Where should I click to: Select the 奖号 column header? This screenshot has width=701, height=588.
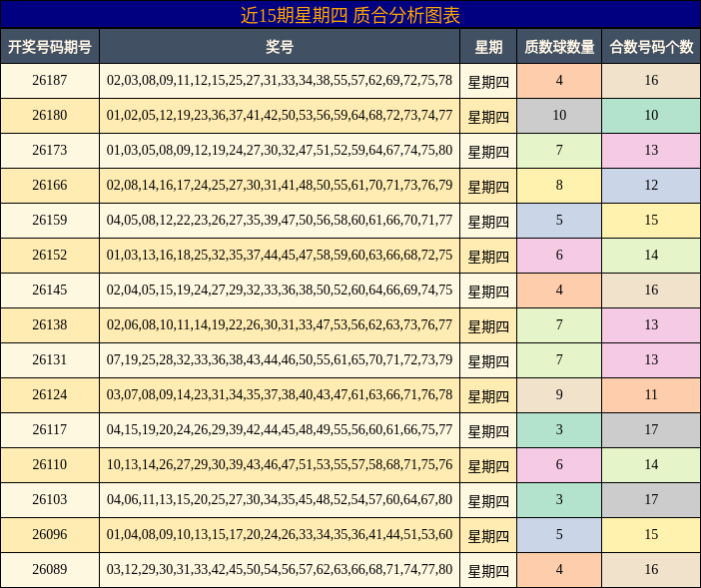(280, 47)
